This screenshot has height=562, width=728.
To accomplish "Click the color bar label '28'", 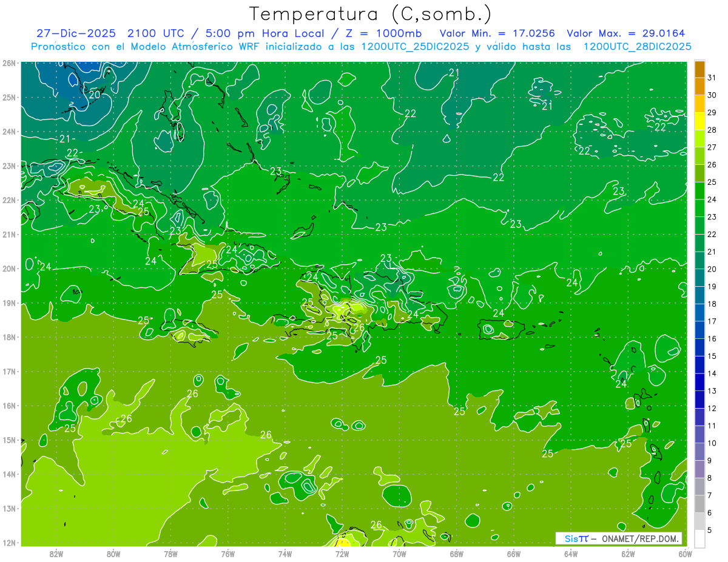I will 712,130.
